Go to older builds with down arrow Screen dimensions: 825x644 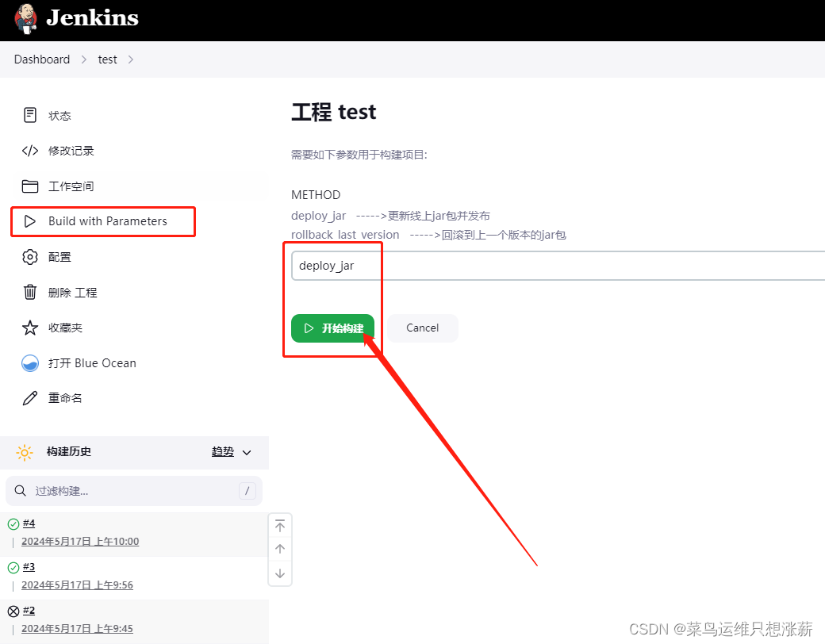[280, 573]
